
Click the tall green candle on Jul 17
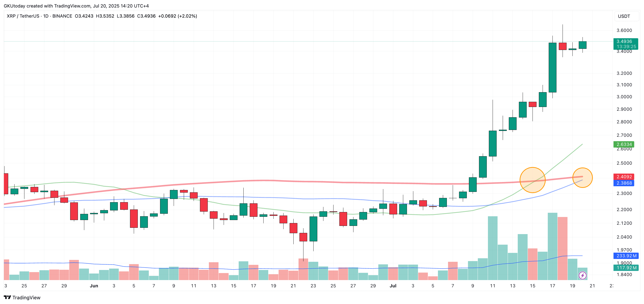click(552, 68)
